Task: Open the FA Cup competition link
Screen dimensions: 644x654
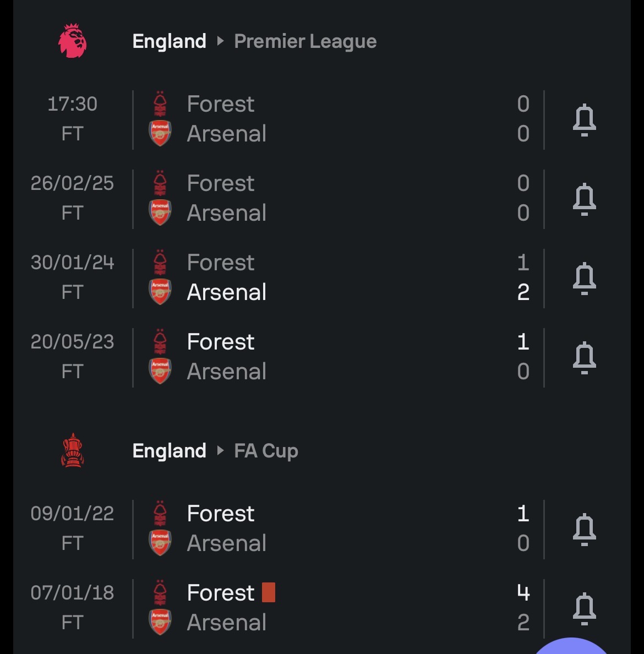Action: [266, 451]
